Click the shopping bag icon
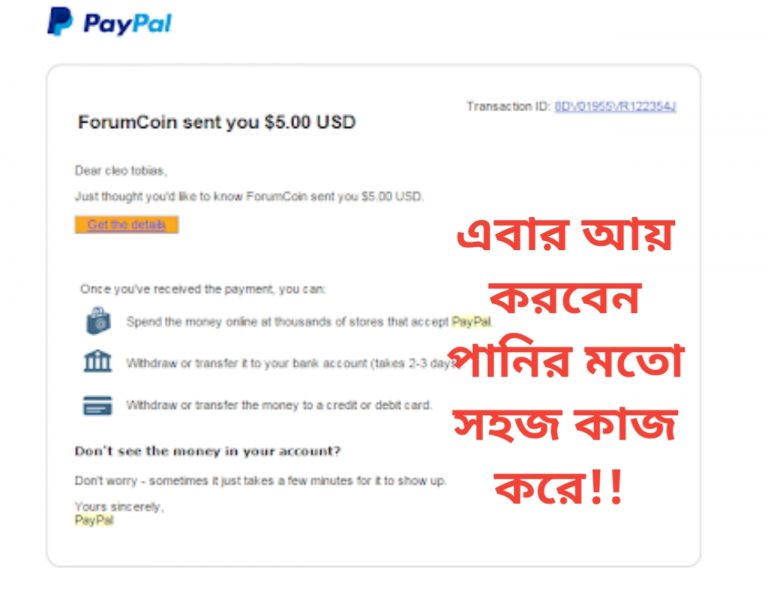The image size is (768, 592). tap(98, 321)
